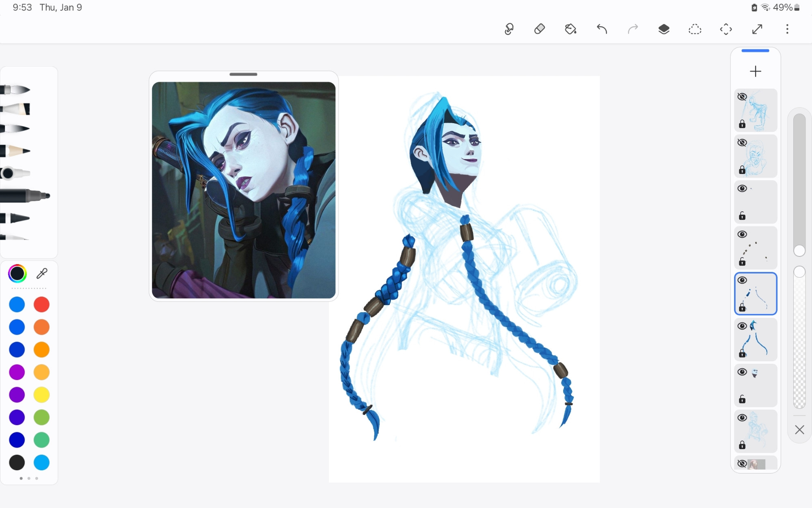
Task: Pick the black color swatch at bottom
Action: coord(17,462)
